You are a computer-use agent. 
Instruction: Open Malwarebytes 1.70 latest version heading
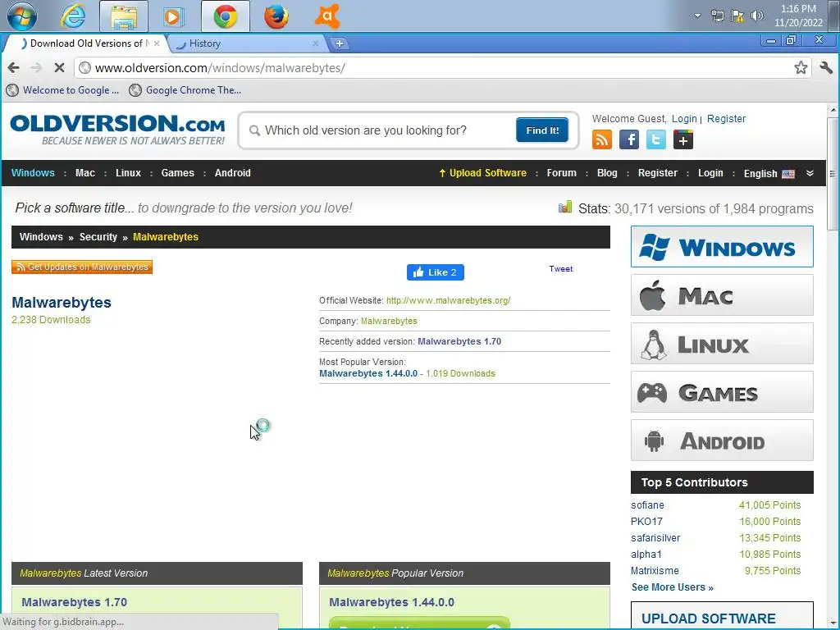75,602
